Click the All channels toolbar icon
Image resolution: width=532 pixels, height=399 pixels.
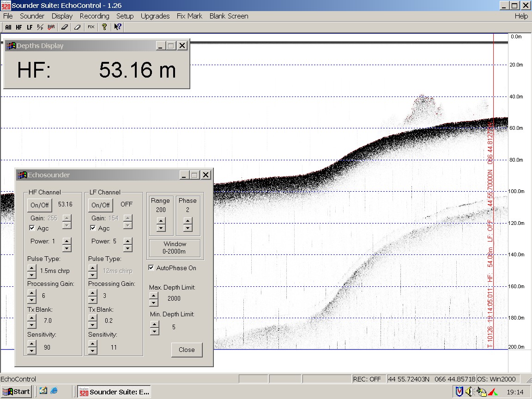[8, 27]
